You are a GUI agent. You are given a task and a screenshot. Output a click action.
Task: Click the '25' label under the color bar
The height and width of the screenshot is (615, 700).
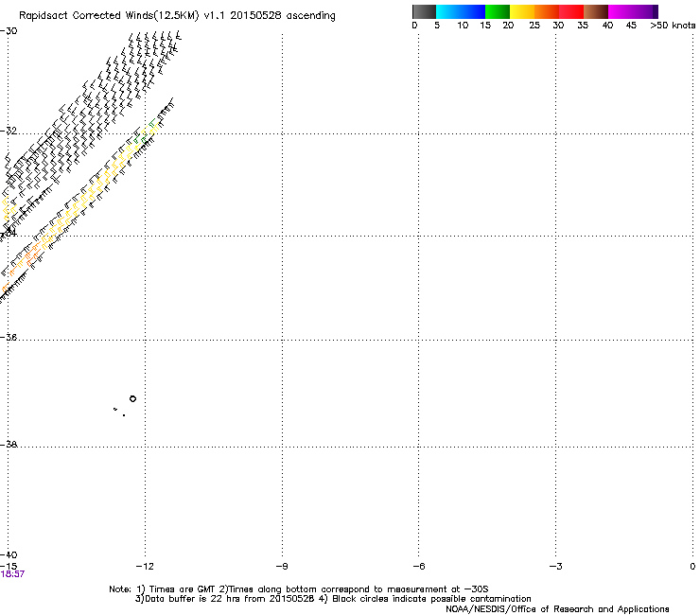(534, 26)
